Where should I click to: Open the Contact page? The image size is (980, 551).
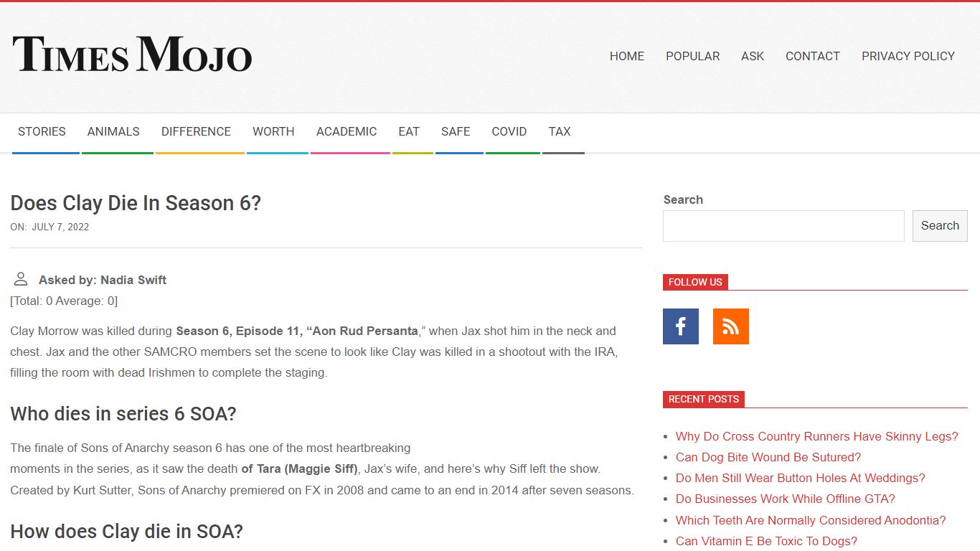(813, 56)
